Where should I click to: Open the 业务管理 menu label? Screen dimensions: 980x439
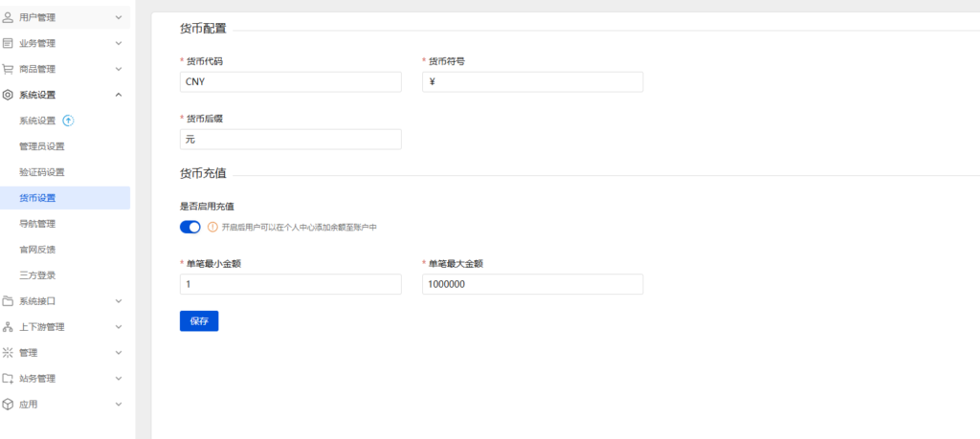pyautogui.click(x=37, y=43)
